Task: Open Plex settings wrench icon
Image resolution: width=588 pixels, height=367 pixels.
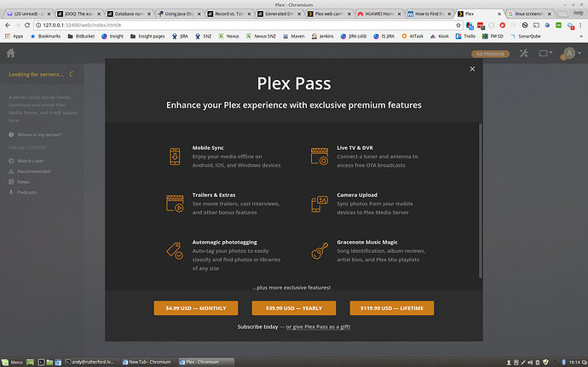Action: tap(524, 54)
